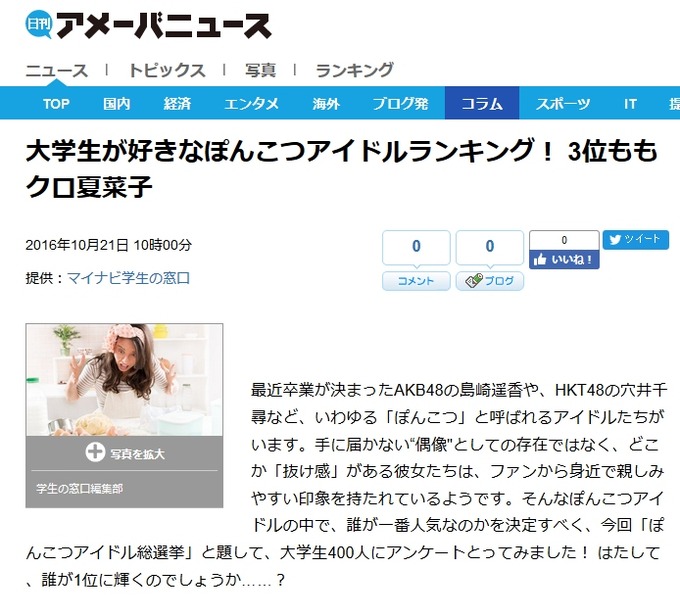
Task: Open the コメント button
Action: pos(416,281)
